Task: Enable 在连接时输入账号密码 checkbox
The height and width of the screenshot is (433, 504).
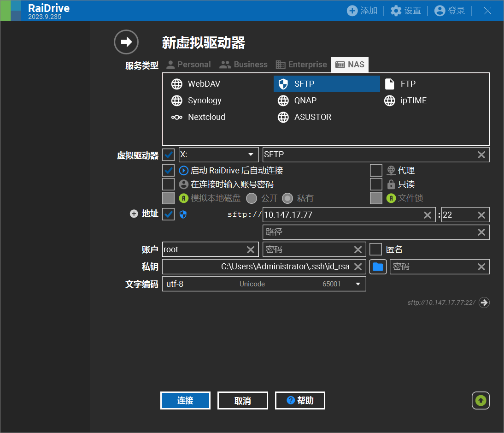Action: [x=169, y=184]
